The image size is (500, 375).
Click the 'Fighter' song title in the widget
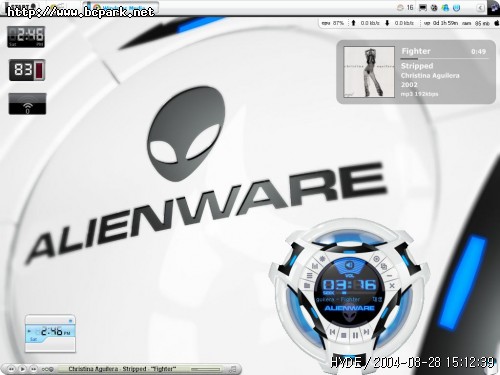416,51
